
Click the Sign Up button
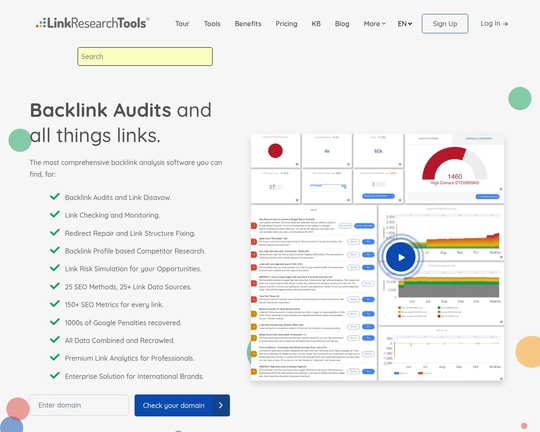pos(445,24)
